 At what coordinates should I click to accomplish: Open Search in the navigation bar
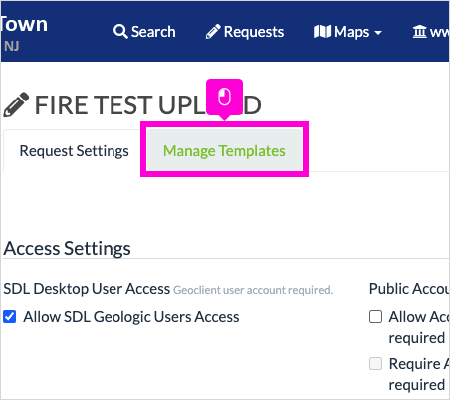pyautogui.click(x=144, y=32)
